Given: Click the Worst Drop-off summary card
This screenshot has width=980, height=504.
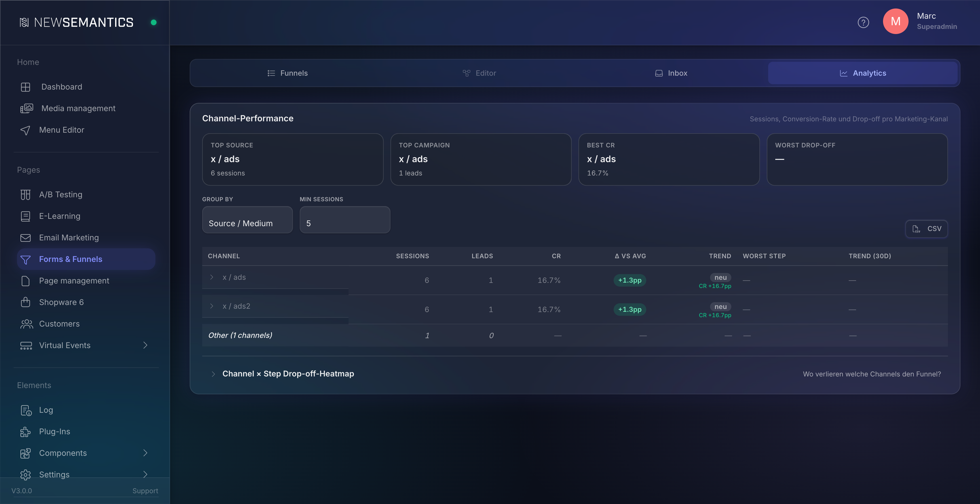Looking at the screenshot, I should (857, 159).
